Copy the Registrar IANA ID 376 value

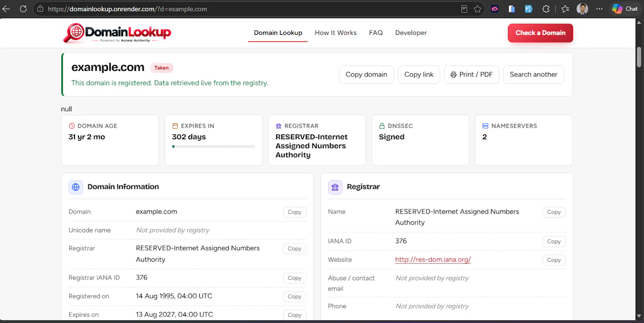tap(294, 278)
